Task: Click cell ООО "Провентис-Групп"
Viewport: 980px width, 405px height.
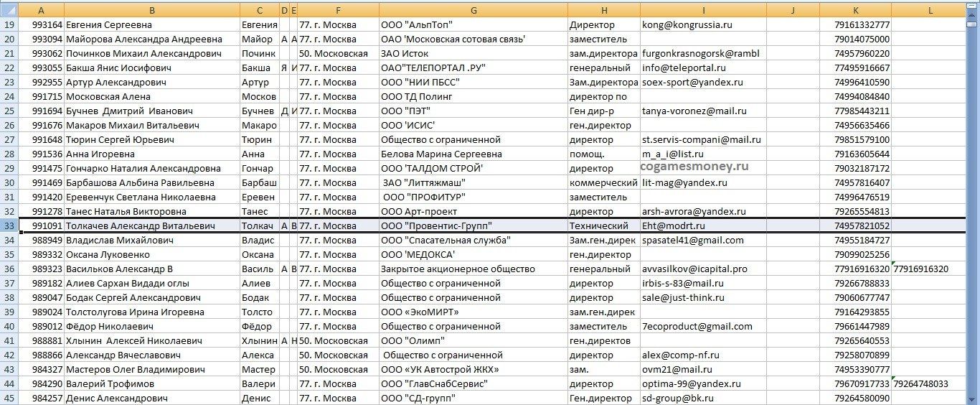Action: pyautogui.click(x=473, y=225)
